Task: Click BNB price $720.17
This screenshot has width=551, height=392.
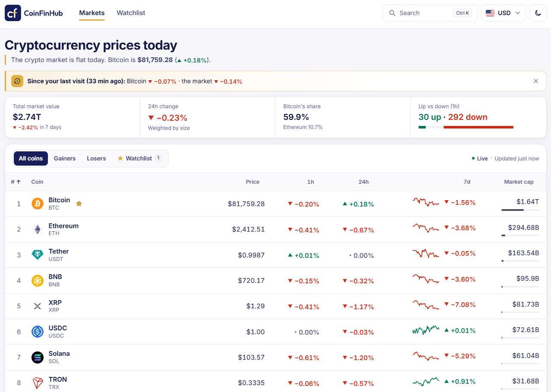Action: tap(252, 280)
